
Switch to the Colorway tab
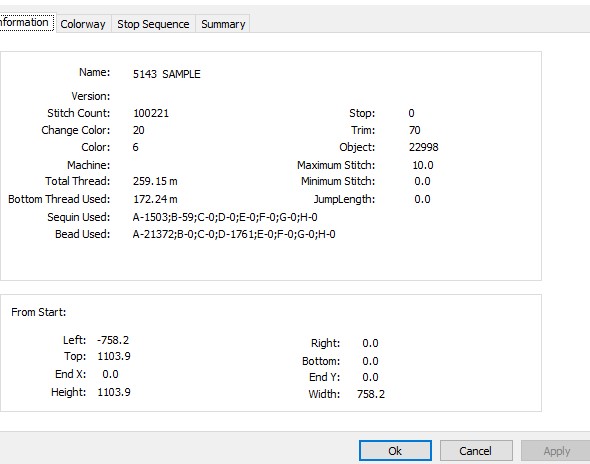pyautogui.click(x=83, y=24)
